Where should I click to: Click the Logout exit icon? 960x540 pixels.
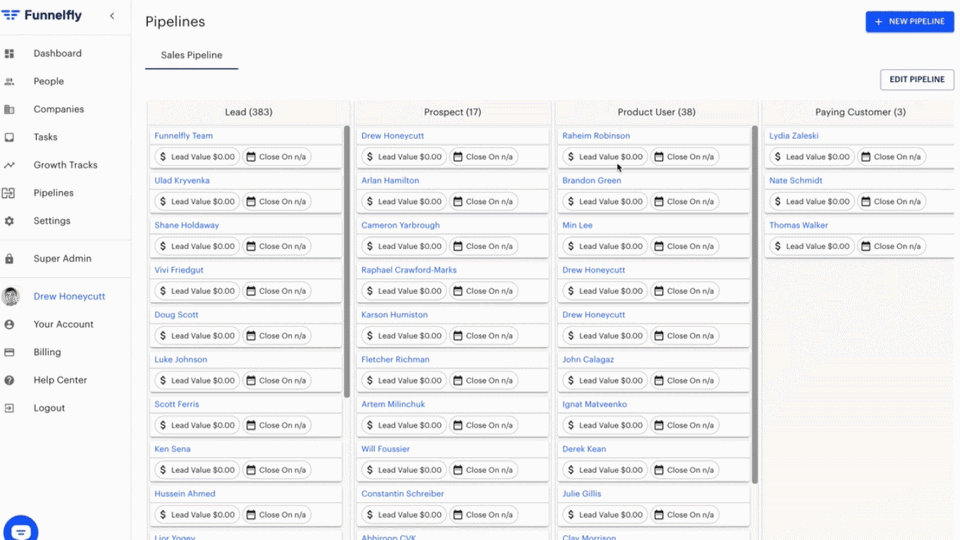point(9,408)
